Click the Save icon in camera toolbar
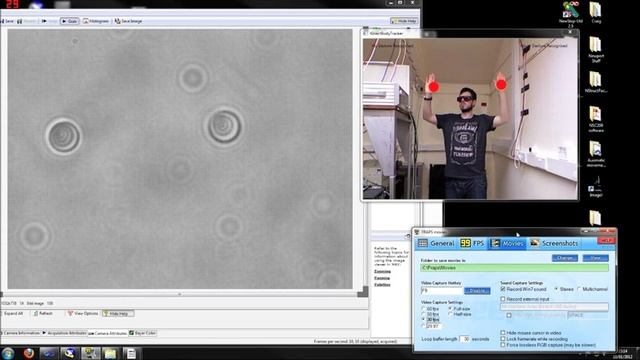640x360 pixels. point(7,21)
